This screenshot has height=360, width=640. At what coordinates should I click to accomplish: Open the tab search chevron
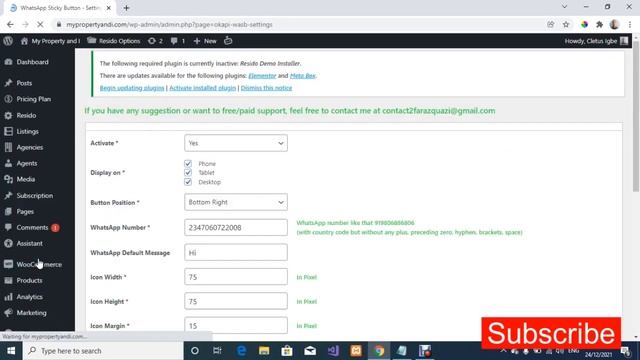tap(564, 7)
